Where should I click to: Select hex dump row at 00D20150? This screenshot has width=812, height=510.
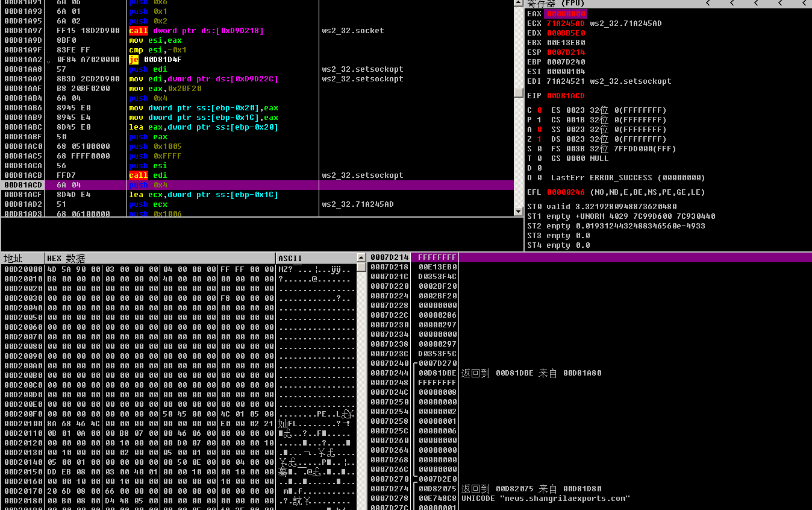point(179,472)
